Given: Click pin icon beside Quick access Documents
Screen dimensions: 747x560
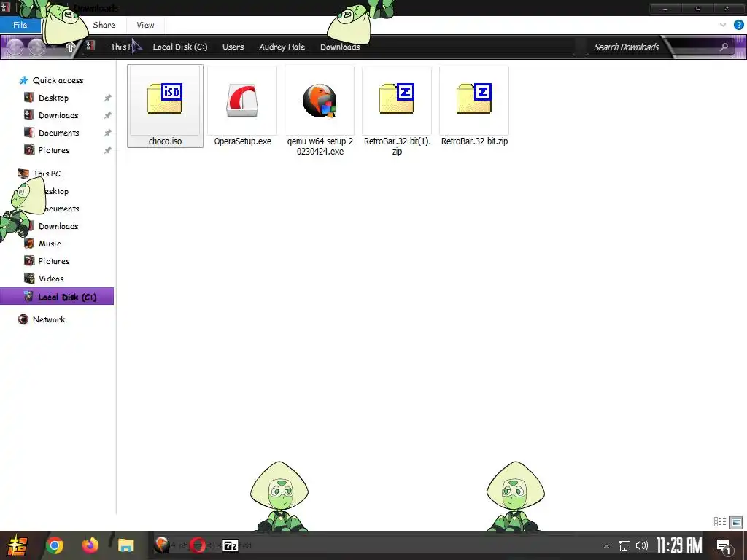Looking at the screenshot, I should click(x=108, y=133).
